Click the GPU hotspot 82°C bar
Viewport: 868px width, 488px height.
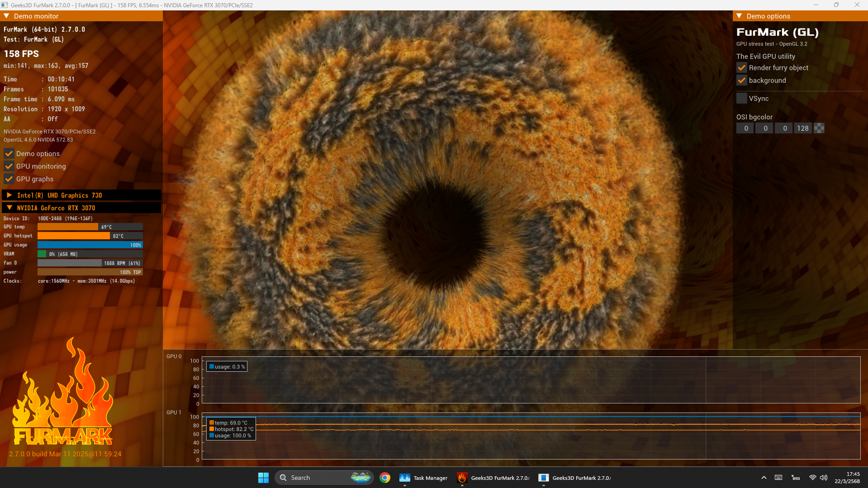pos(90,236)
